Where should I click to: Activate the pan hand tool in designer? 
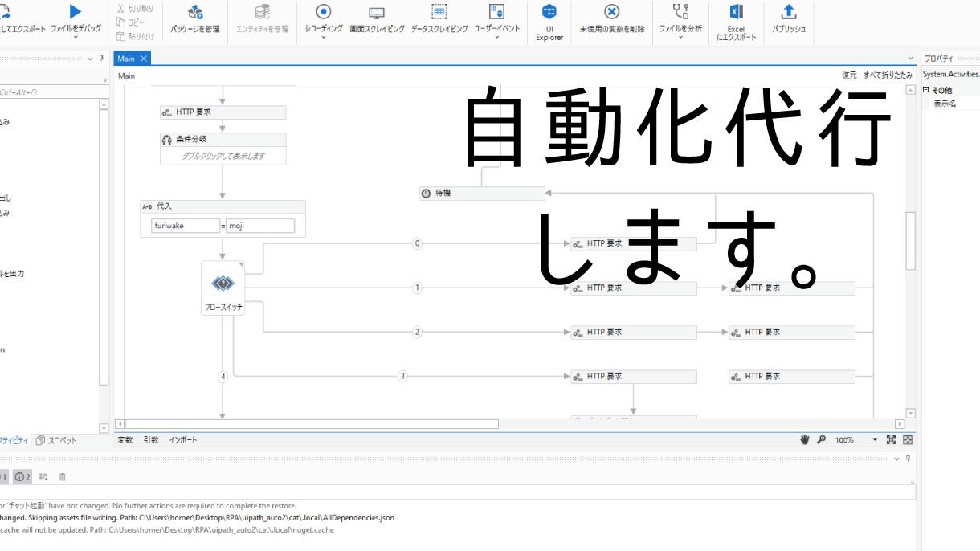tap(805, 440)
